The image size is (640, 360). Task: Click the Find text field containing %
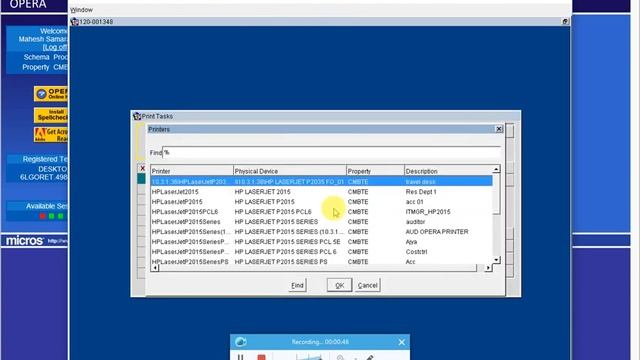click(331, 152)
